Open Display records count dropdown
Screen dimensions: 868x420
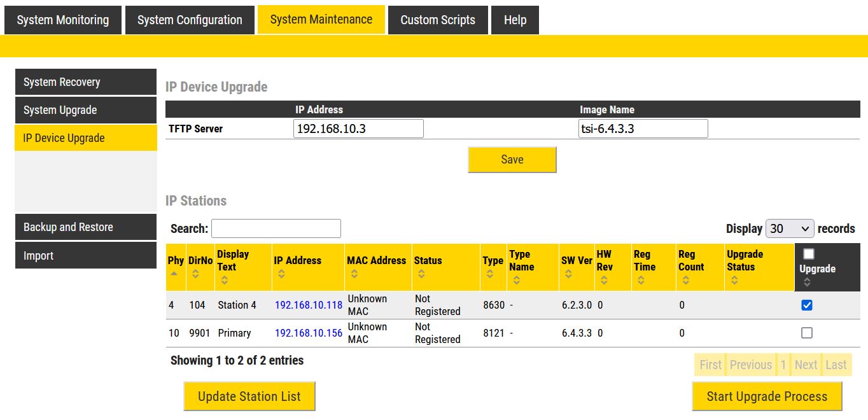pos(789,228)
